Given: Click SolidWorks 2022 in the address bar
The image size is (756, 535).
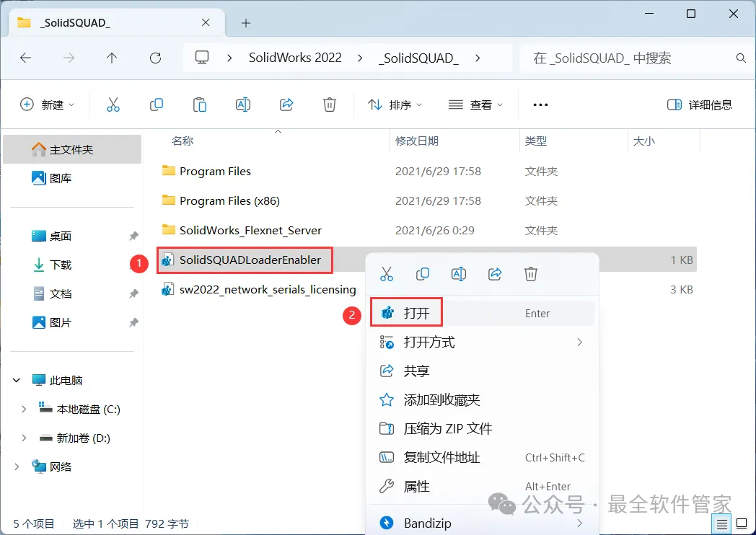Looking at the screenshot, I should tap(295, 58).
